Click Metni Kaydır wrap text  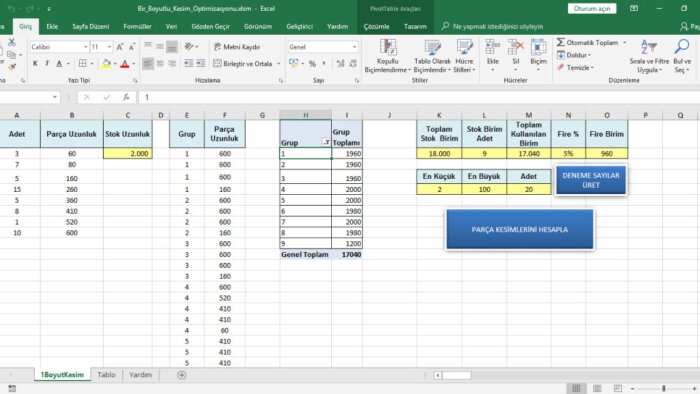click(237, 47)
